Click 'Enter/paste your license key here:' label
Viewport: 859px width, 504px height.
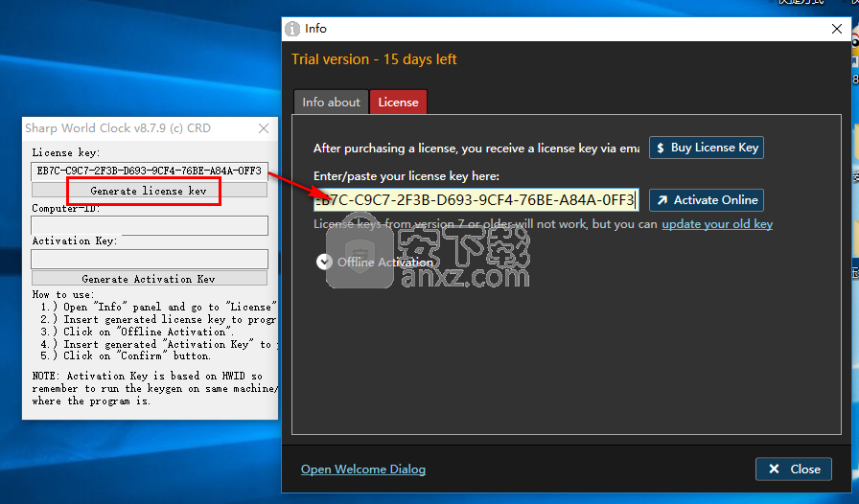coord(406,176)
